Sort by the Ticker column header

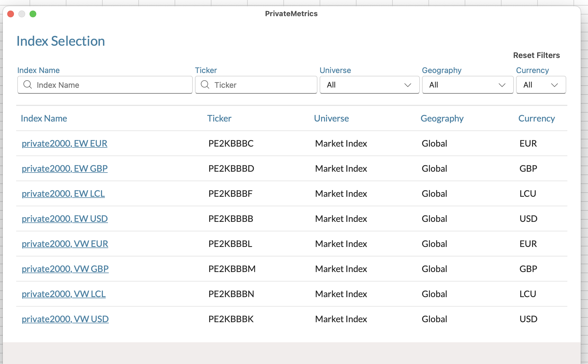point(219,118)
